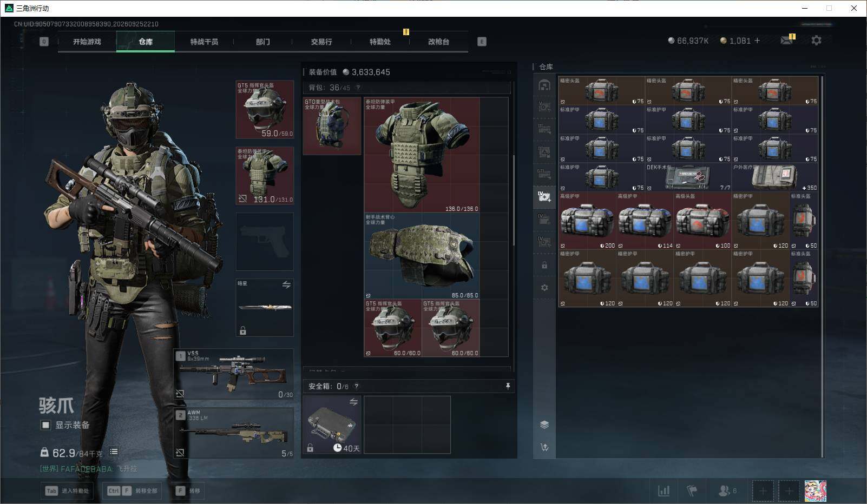Image resolution: width=867 pixels, height=504 pixels.
Task: Toggle the 显示装备 checkbox
Action: coord(46,425)
